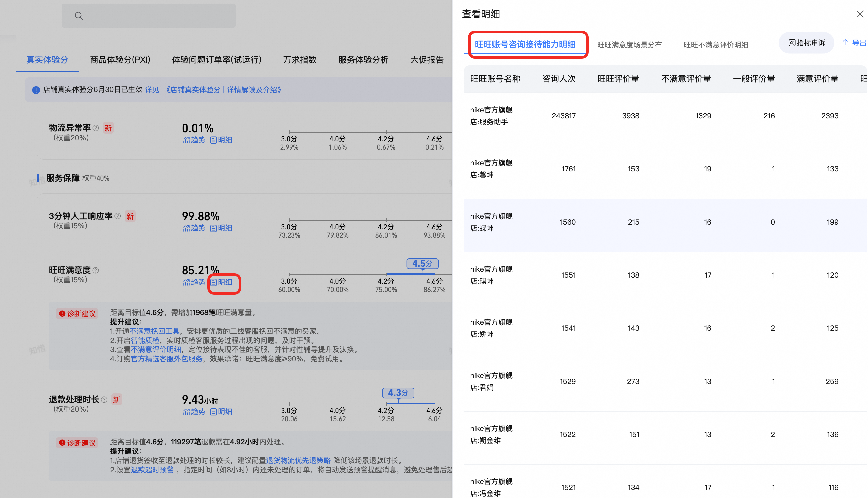Image resolution: width=868 pixels, height=498 pixels.
Task: Click the 诊断建议 badge under 旺旺满意度
Action: [77, 314]
